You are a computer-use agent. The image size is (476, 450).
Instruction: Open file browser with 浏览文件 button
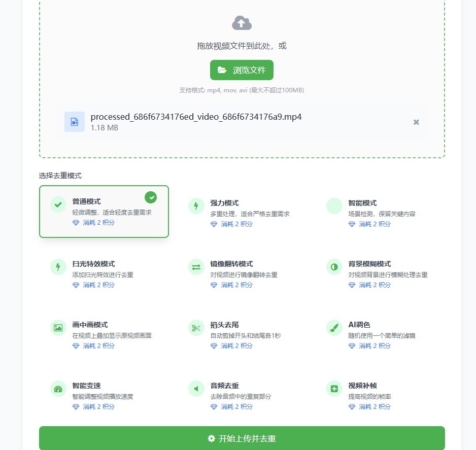(x=242, y=70)
